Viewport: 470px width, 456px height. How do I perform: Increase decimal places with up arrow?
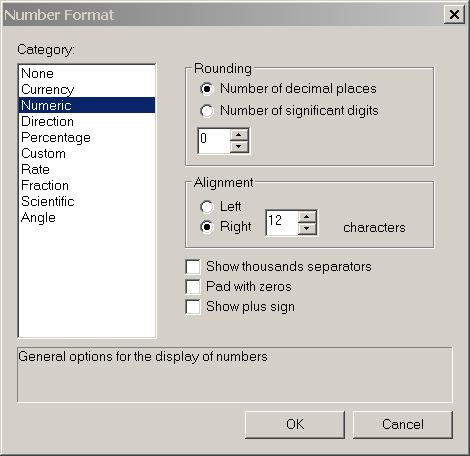coord(239,135)
